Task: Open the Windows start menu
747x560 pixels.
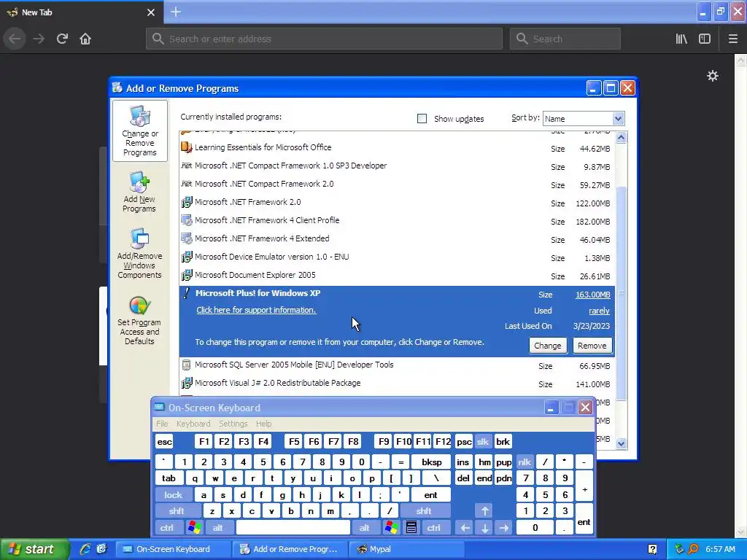Action: (34, 549)
